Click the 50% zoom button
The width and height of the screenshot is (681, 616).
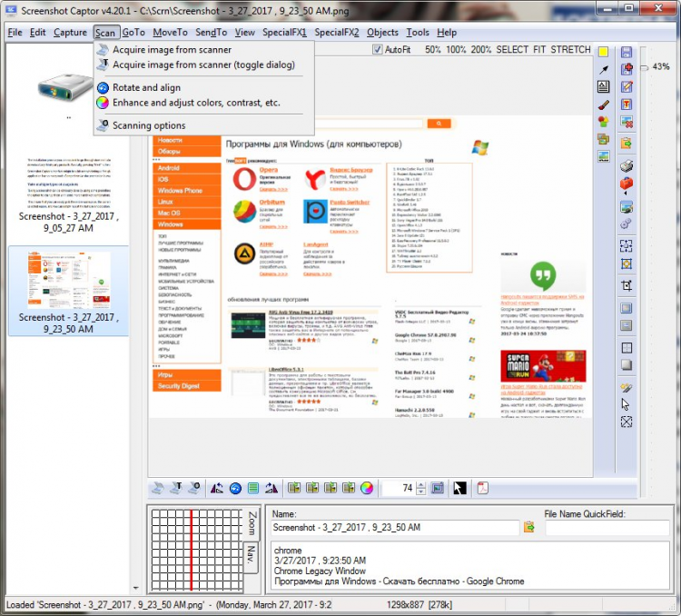point(432,50)
